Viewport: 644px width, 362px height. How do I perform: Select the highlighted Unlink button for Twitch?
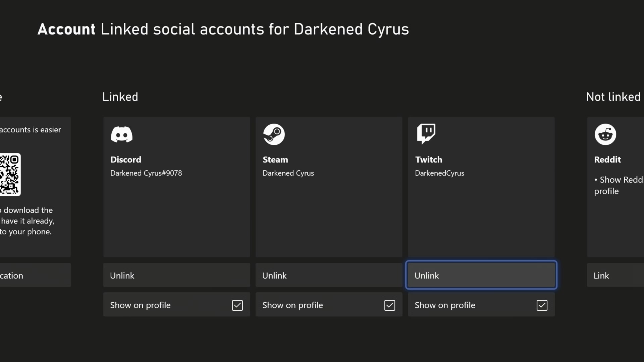pyautogui.click(x=481, y=275)
